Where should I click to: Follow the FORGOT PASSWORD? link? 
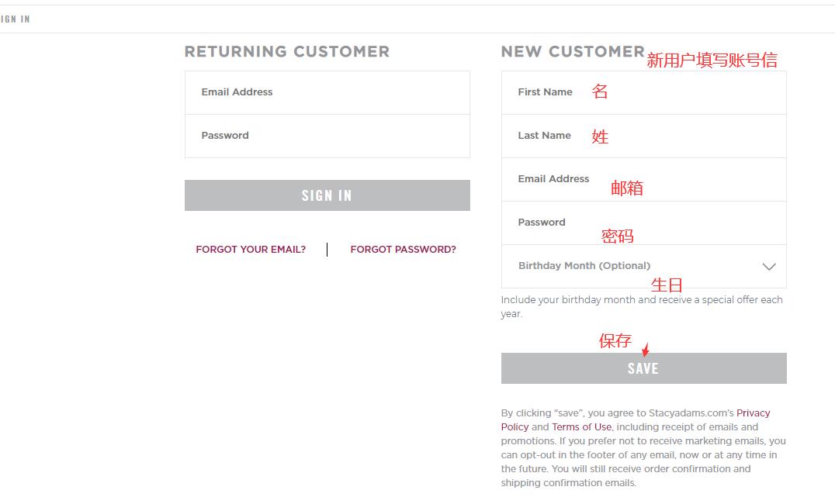point(403,250)
